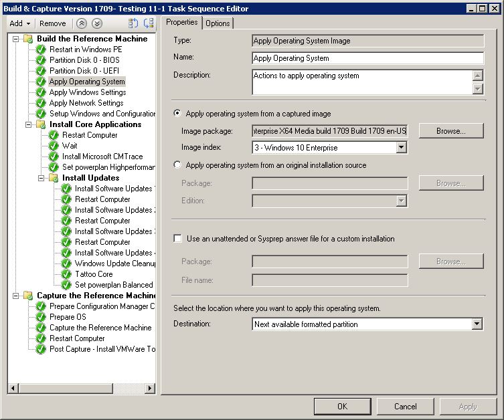Click Browse for answer file Package
The width and height of the screenshot is (504, 420).
pos(451,261)
